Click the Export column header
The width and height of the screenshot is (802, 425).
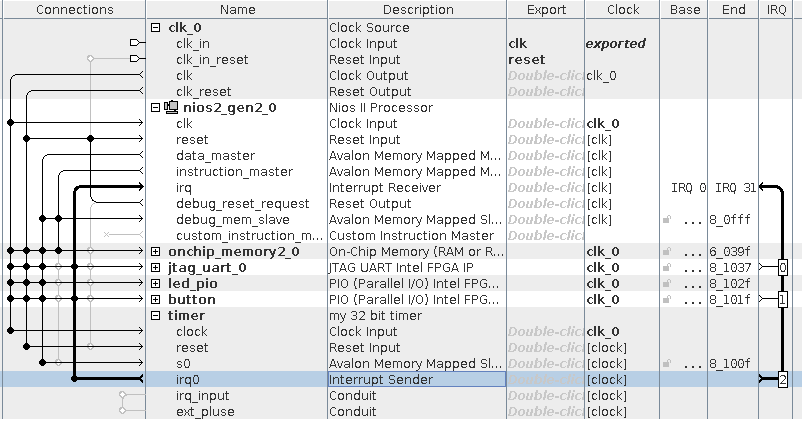click(545, 10)
